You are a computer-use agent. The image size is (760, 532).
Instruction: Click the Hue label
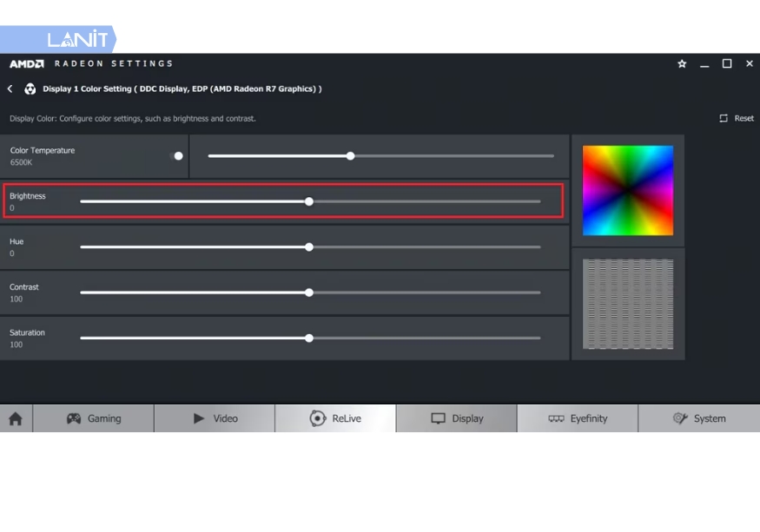(x=17, y=241)
